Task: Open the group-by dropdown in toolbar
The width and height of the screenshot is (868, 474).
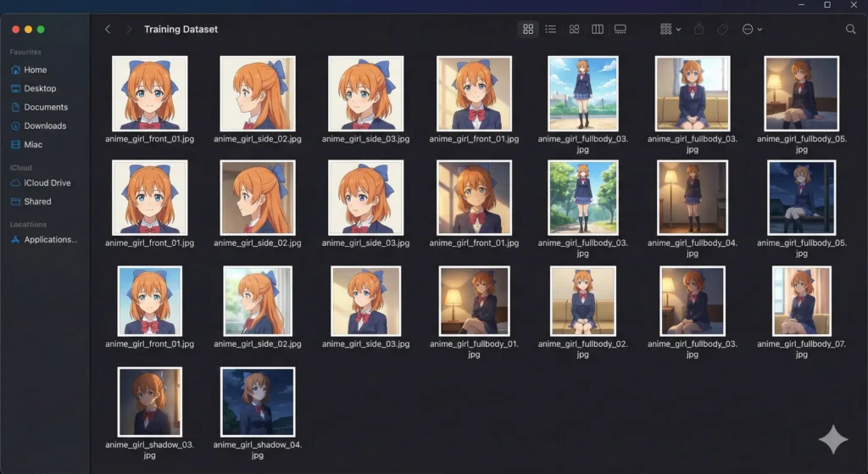Action: (x=670, y=29)
